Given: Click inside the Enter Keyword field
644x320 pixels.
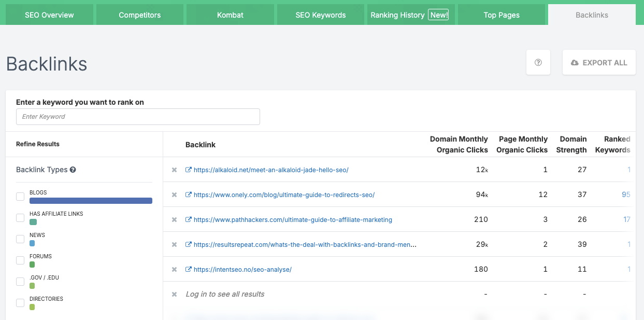Looking at the screenshot, I should 138,116.
